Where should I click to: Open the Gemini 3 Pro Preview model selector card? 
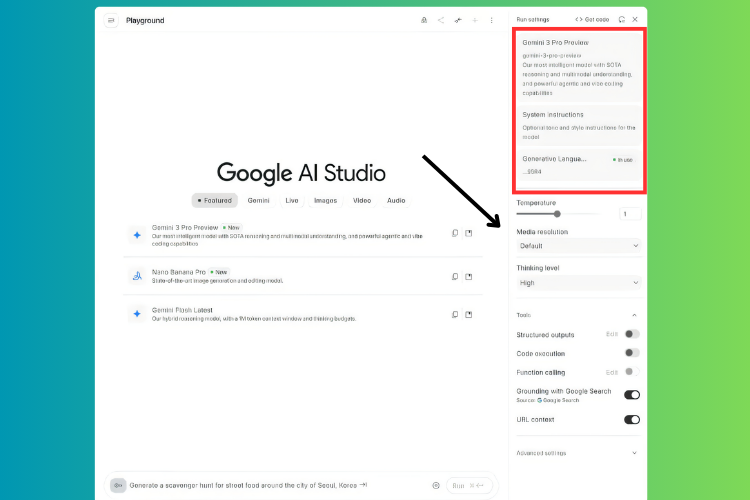(579, 67)
